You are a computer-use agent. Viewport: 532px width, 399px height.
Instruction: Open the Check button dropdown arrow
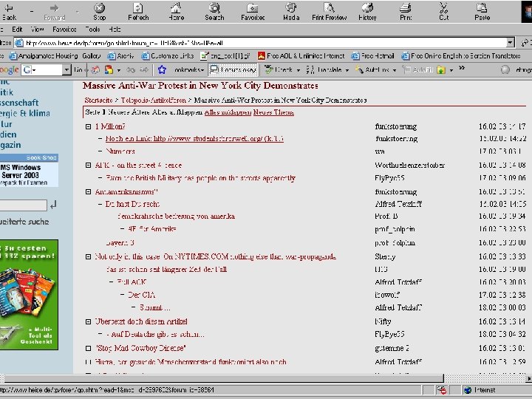tap(298, 70)
